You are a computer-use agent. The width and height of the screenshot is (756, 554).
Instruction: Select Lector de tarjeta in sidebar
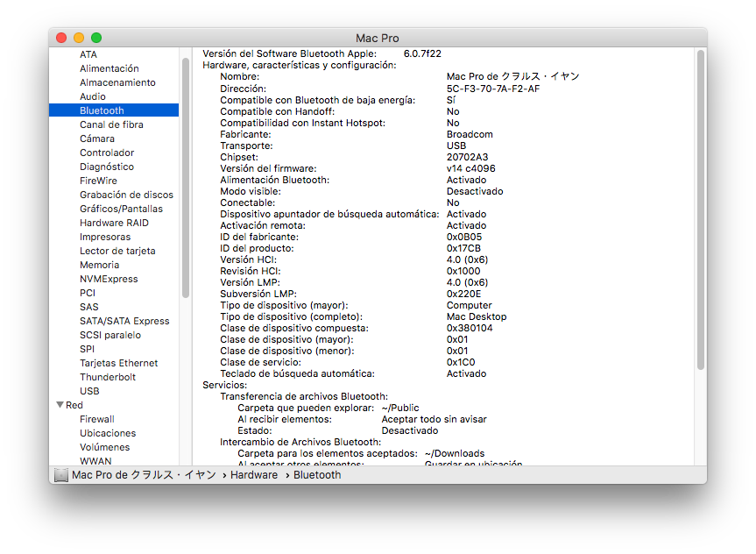117,251
